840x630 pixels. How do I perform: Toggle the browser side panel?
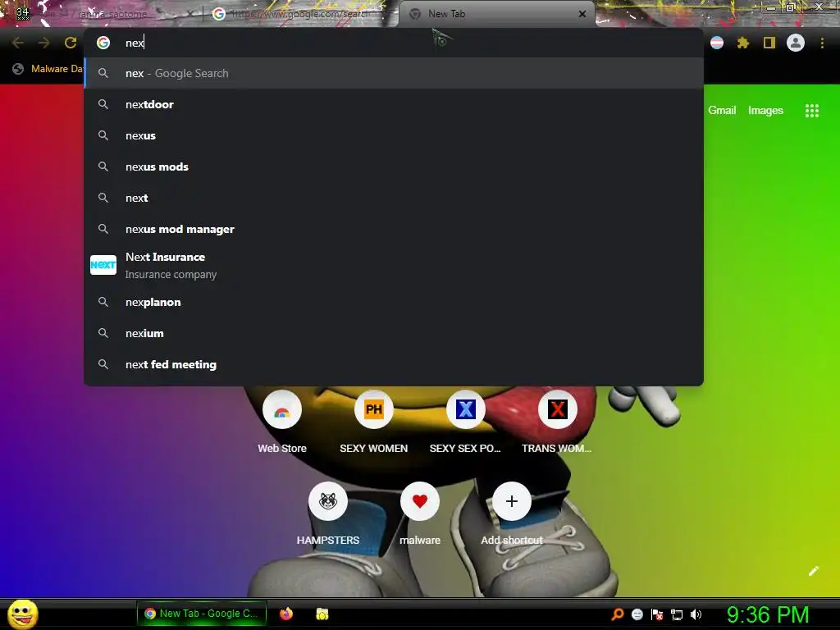(769, 43)
